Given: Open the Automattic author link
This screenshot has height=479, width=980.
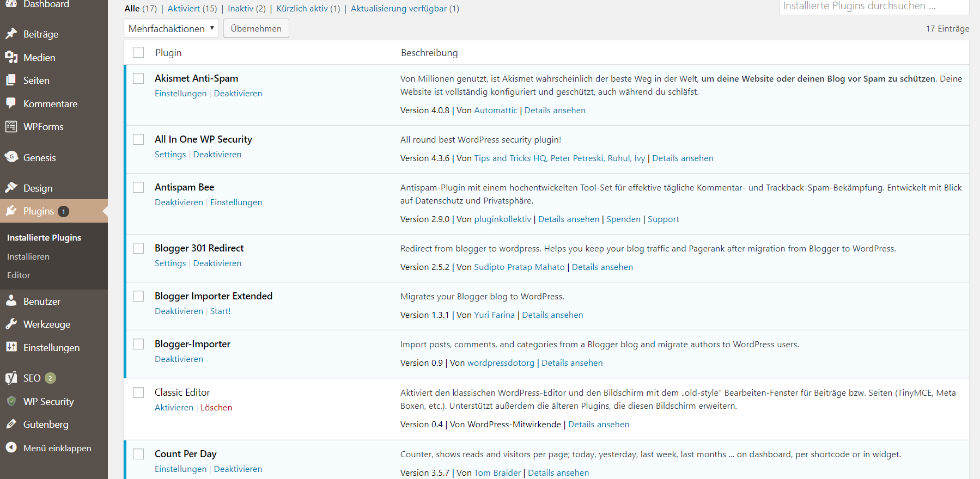Looking at the screenshot, I should coord(496,110).
